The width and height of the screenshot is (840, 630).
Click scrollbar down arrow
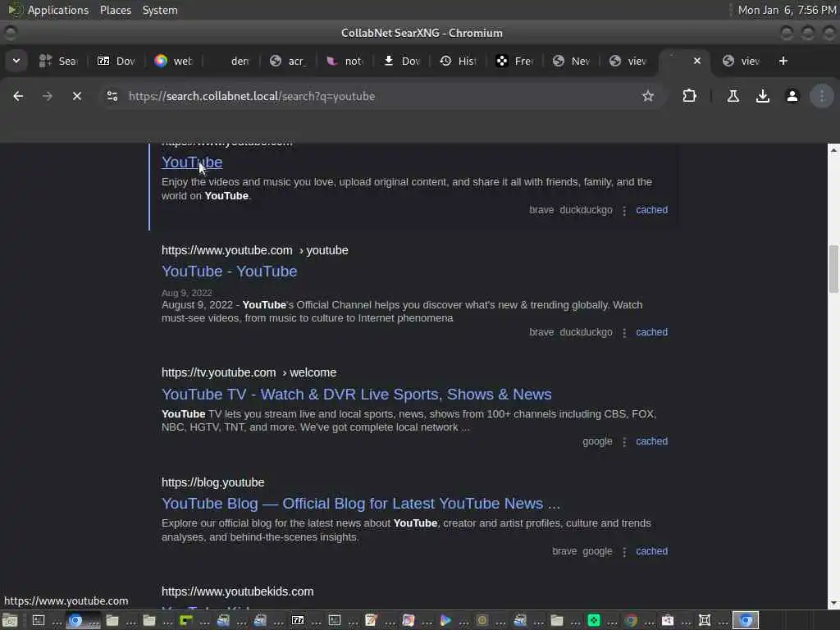click(833, 603)
